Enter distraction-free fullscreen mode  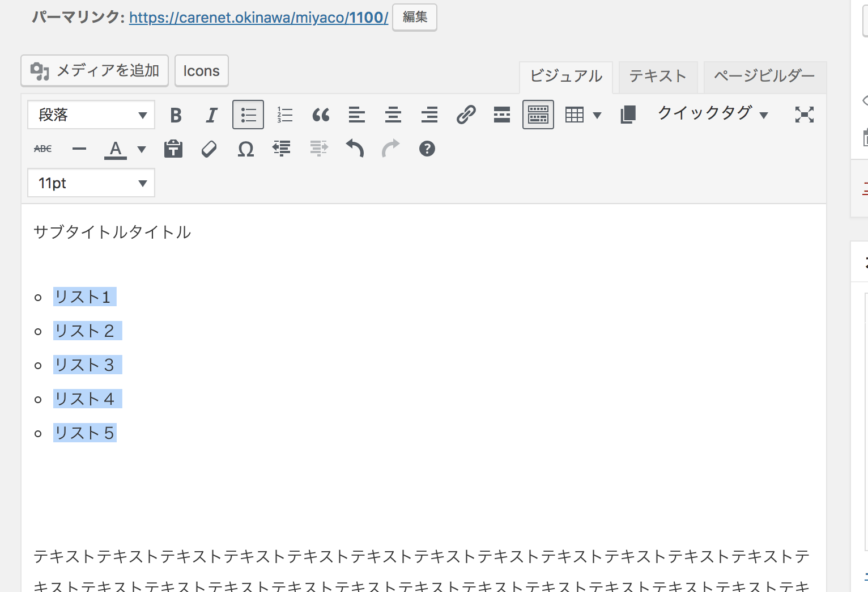(804, 115)
